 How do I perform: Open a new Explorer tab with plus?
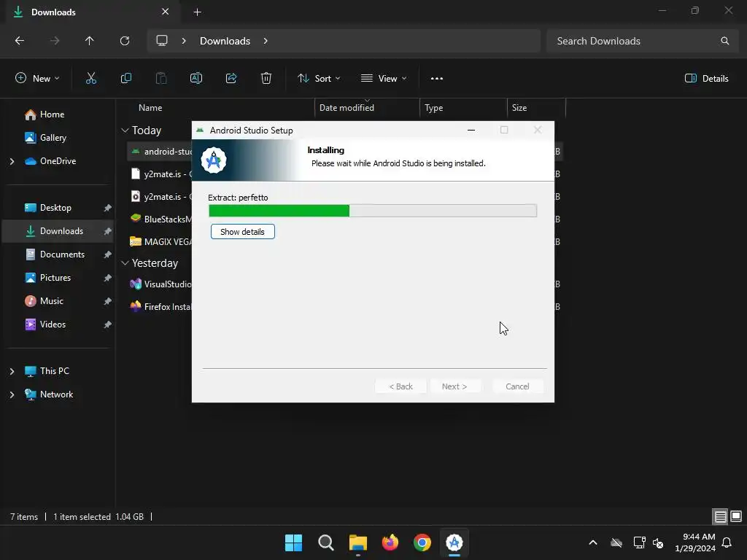coord(197,12)
